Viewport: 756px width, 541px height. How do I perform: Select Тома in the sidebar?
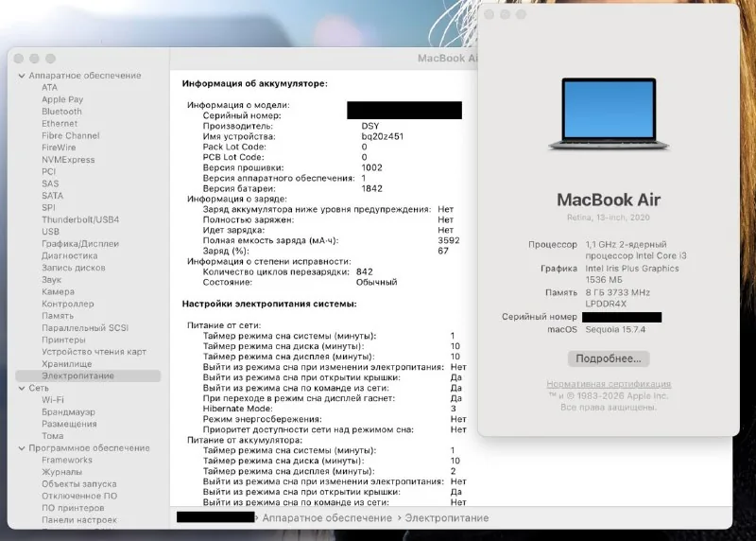coord(53,436)
